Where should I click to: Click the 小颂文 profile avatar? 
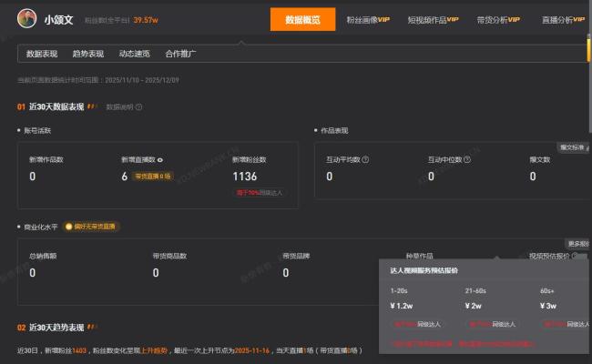click(x=26, y=17)
